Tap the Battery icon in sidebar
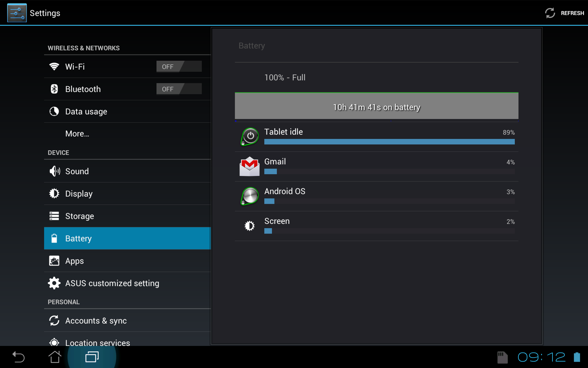Viewport: 588px width, 368px height. [x=54, y=238]
